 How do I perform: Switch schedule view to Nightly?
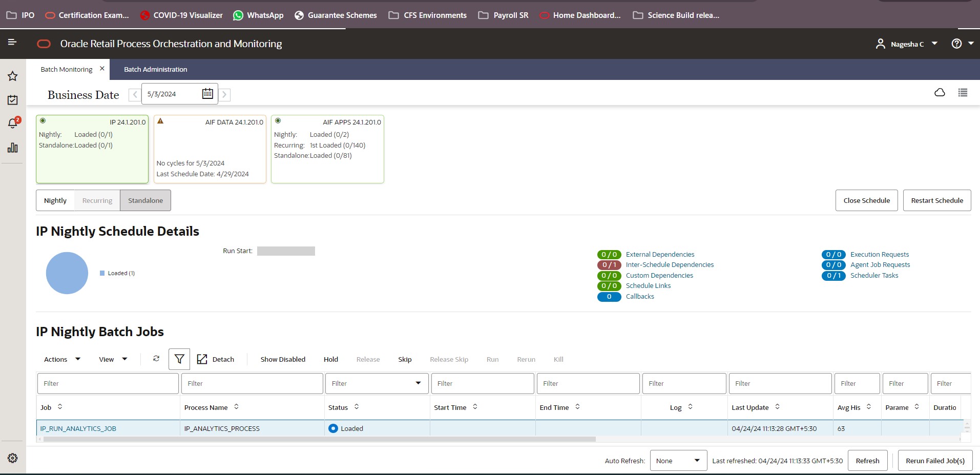coord(55,200)
